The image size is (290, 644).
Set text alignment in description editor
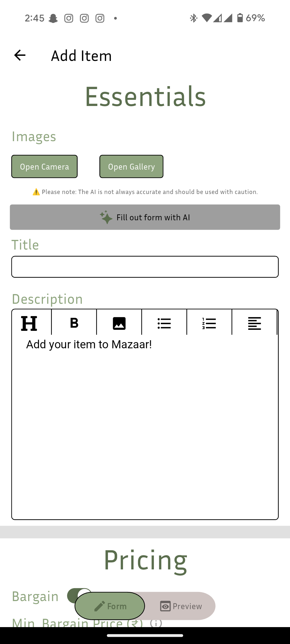[254, 323]
